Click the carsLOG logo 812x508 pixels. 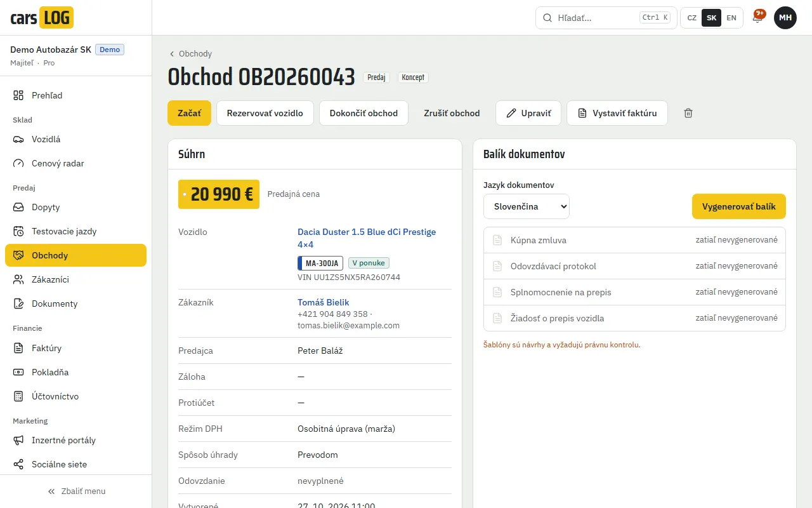42,17
